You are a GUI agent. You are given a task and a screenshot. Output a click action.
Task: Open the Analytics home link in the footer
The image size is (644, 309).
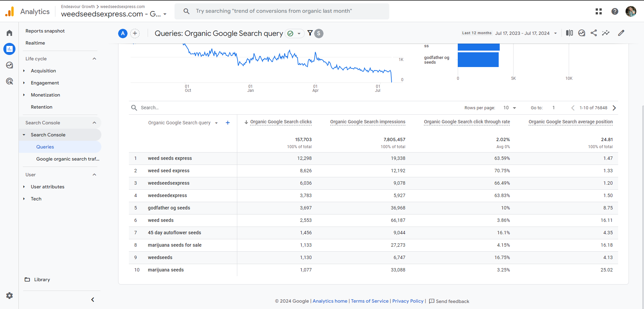[330, 301]
